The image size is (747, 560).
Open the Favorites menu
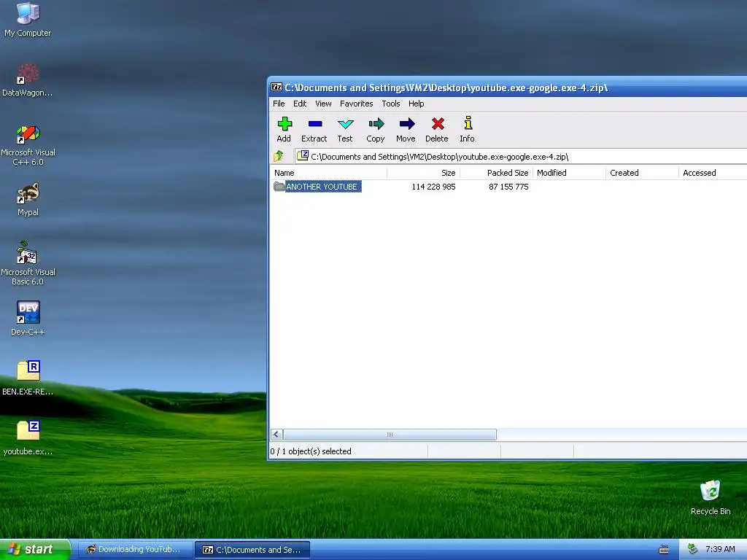356,104
